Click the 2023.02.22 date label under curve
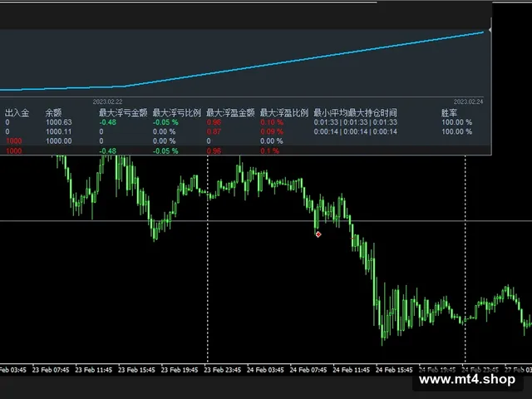Image resolution: width=532 pixels, height=399 pixels. (107, 101)
